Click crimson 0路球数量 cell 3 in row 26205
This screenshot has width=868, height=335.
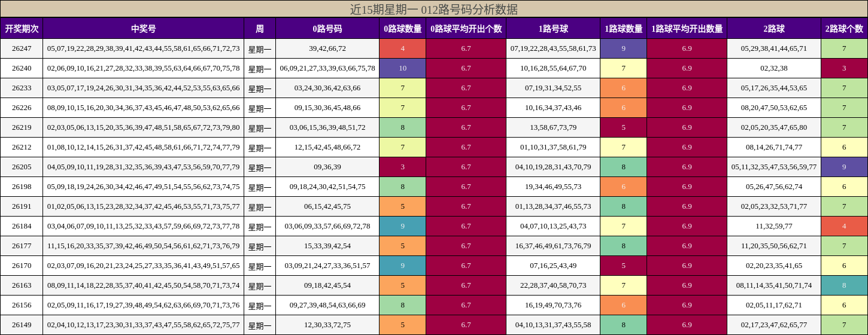tap(403, 167)
